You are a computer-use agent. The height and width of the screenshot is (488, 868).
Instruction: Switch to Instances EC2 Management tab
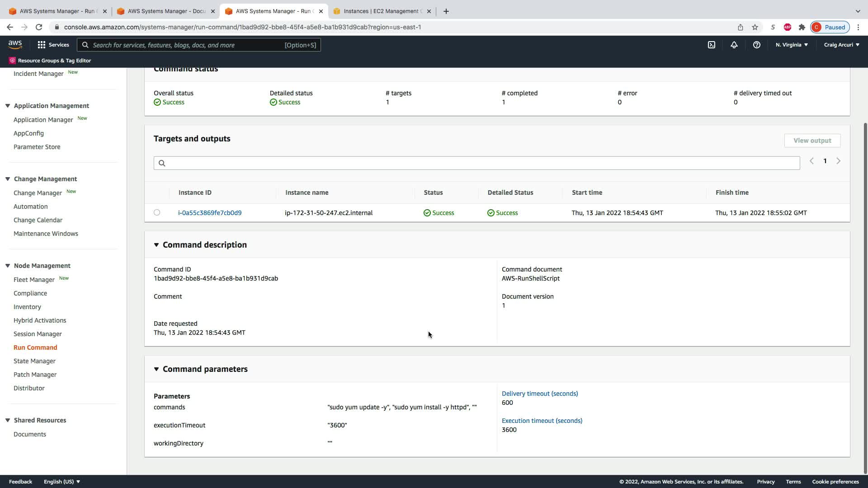pyautogui.click(x=382, y=11)
